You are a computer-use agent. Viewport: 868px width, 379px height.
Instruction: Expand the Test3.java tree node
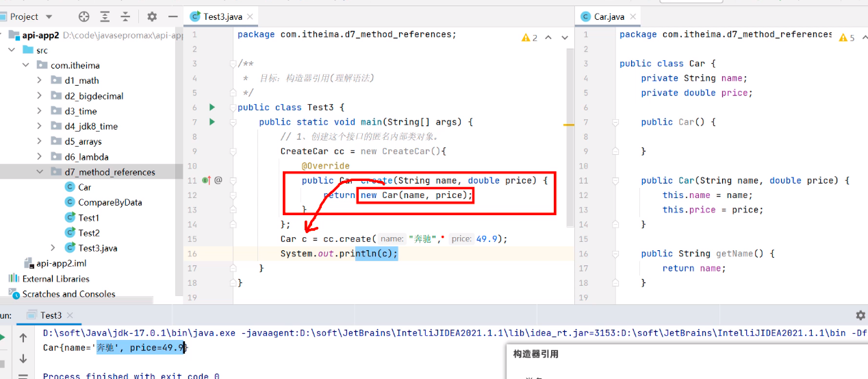pyautogui.click(x=53, y=248)
